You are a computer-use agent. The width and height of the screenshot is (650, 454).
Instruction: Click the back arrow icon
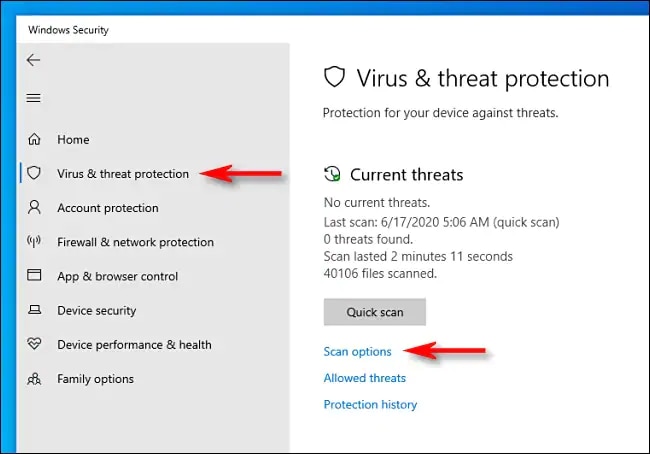point(34,60)
